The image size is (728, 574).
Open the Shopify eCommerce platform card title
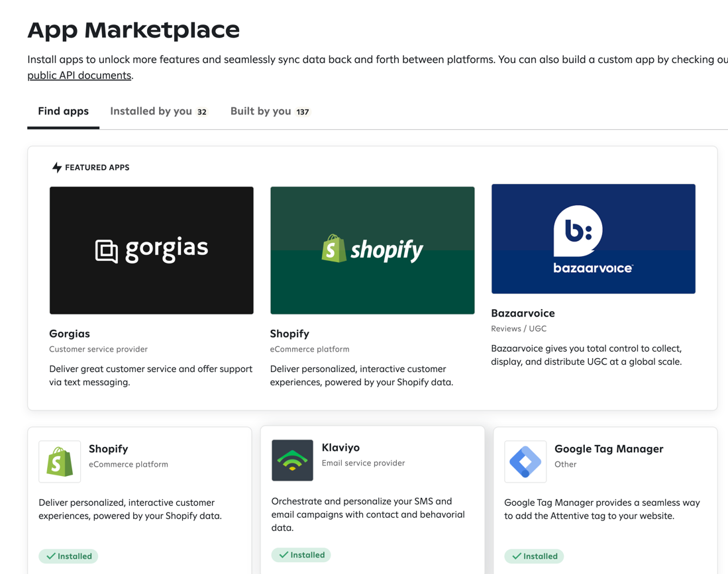click(108, 449)
